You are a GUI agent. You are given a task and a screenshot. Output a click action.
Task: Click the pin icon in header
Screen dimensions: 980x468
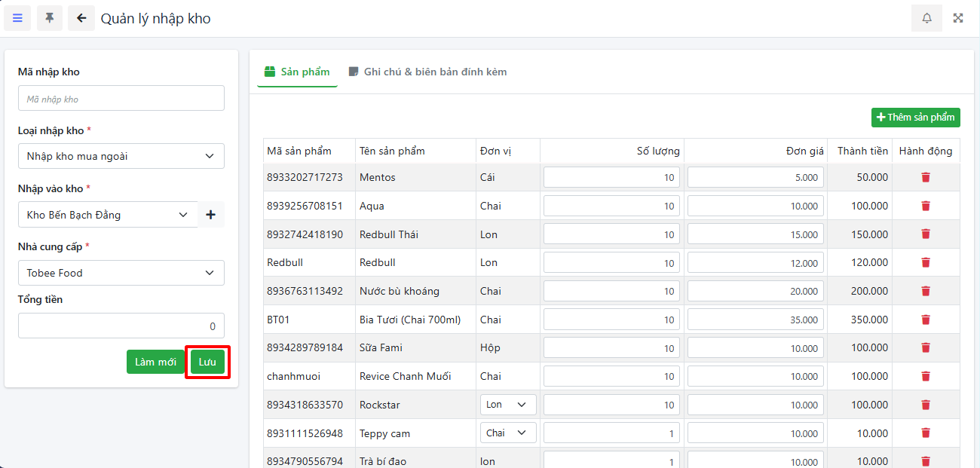50,18
